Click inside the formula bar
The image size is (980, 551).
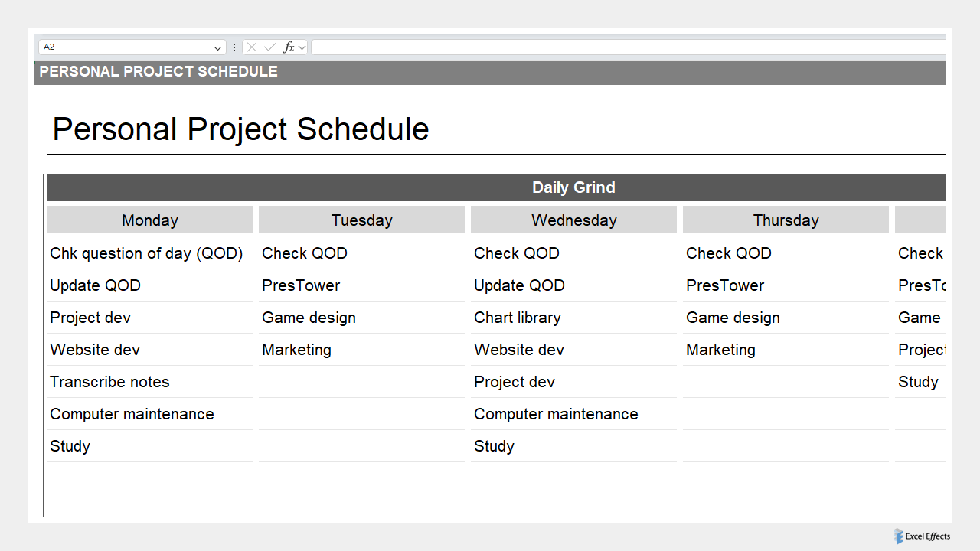coord(612,47)
